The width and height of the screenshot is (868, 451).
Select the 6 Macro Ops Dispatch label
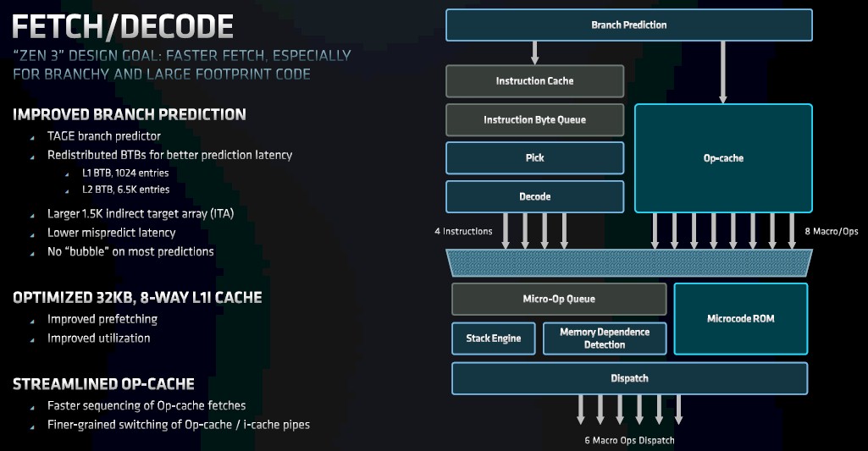click(629, 441)
